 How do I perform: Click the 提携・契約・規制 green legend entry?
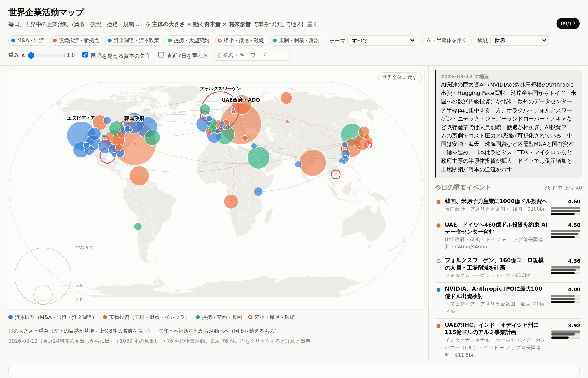point(219,317)
